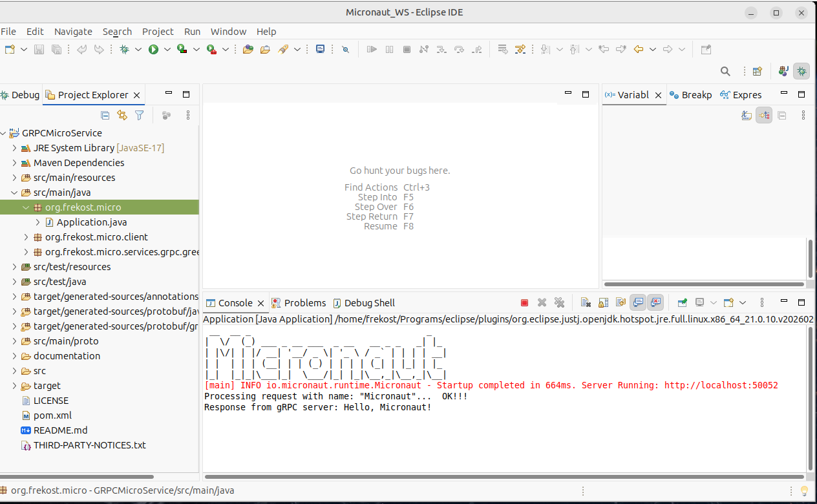Switch to the Breakpoints tab

pyautogui.click(x=690, y=94)
